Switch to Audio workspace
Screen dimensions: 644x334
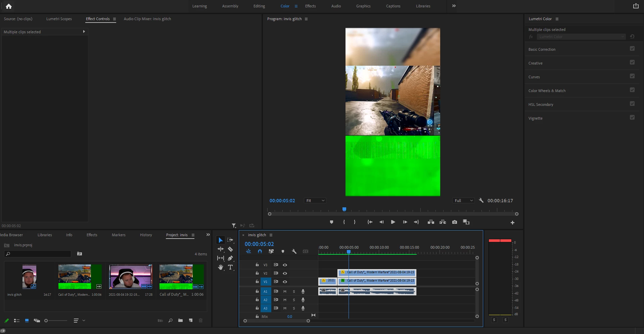(x=336, y=6)
